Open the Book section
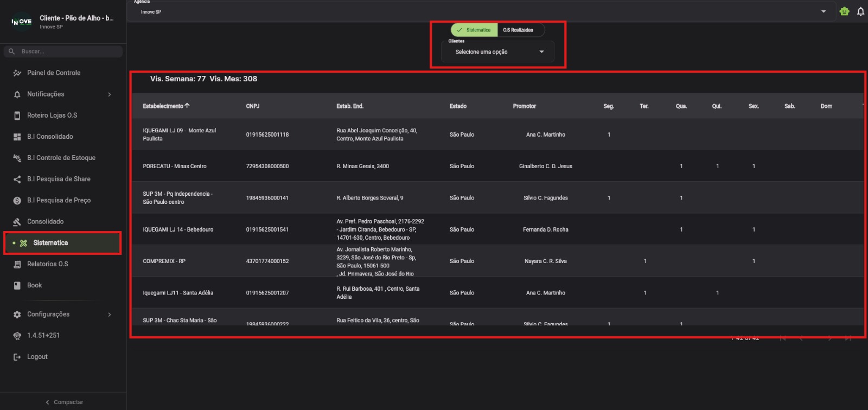This screenshot has width=868, height=410. tap(34, 285)
